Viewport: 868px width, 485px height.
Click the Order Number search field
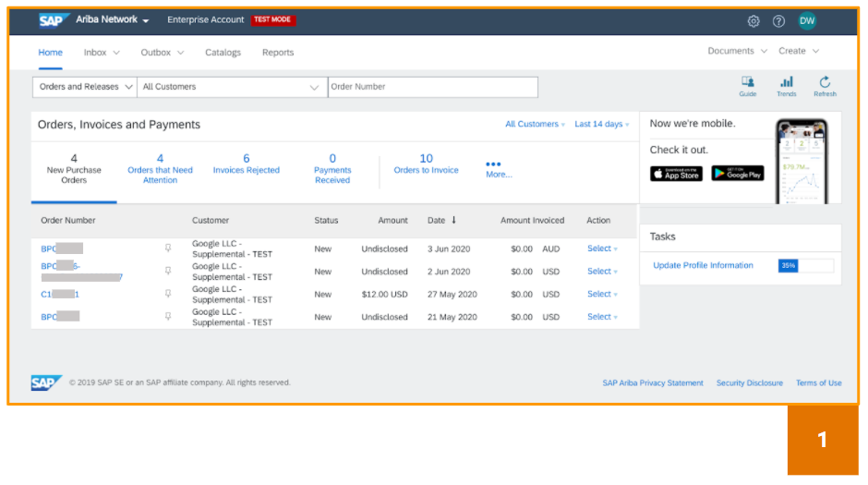pos(433,87)
